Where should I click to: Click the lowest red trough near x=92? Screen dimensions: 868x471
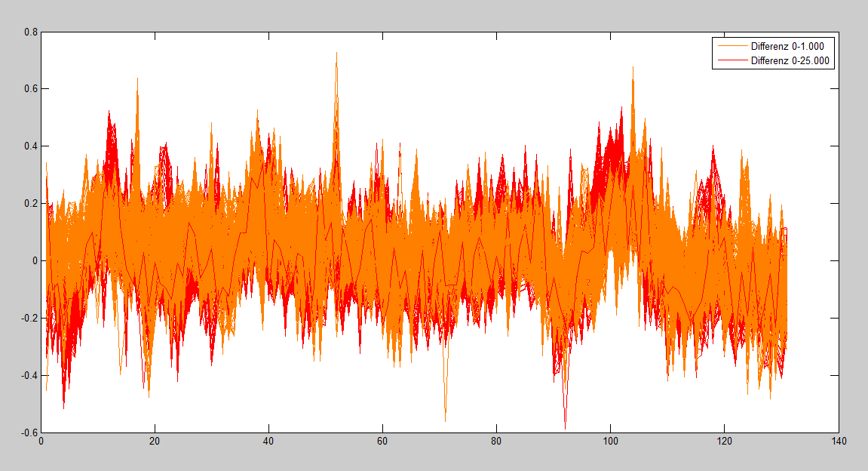click(565, 428)
